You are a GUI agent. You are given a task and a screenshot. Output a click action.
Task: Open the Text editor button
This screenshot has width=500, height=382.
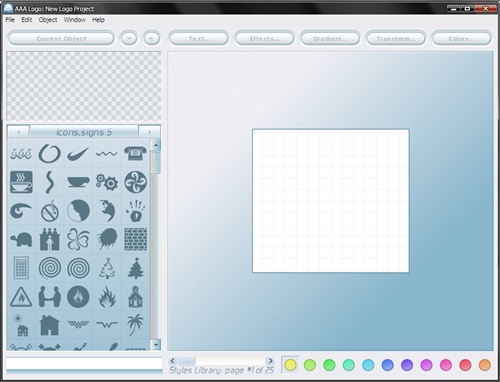coord(199,38)
